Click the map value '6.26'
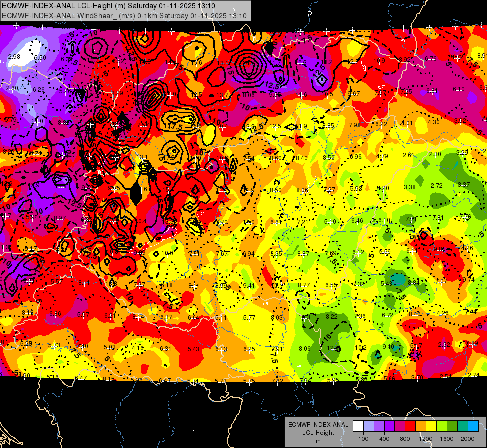 pos(39,90)
